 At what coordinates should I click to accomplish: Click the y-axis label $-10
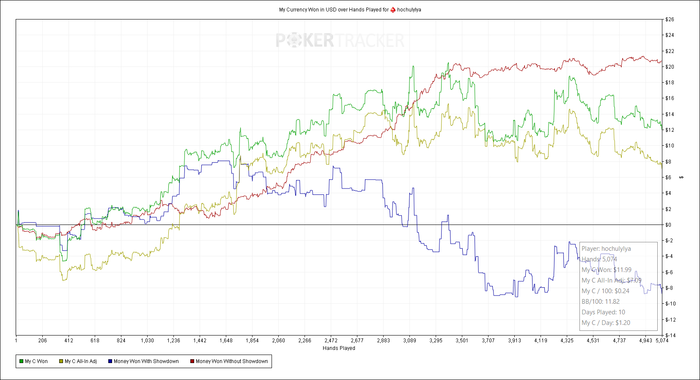tap(671, 304)
